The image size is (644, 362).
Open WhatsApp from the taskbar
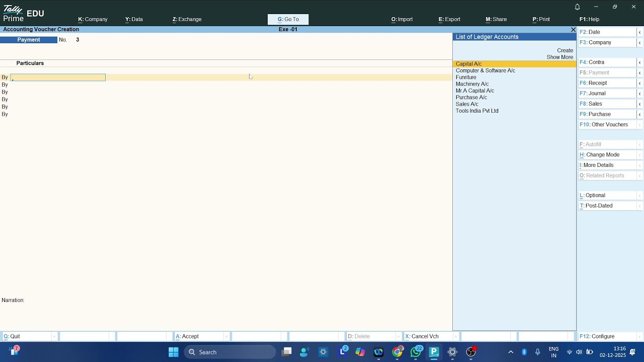(416, 352)
